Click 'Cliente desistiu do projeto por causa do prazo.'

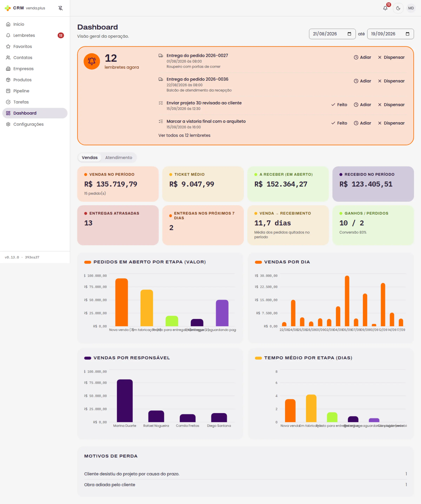point(132,474)
